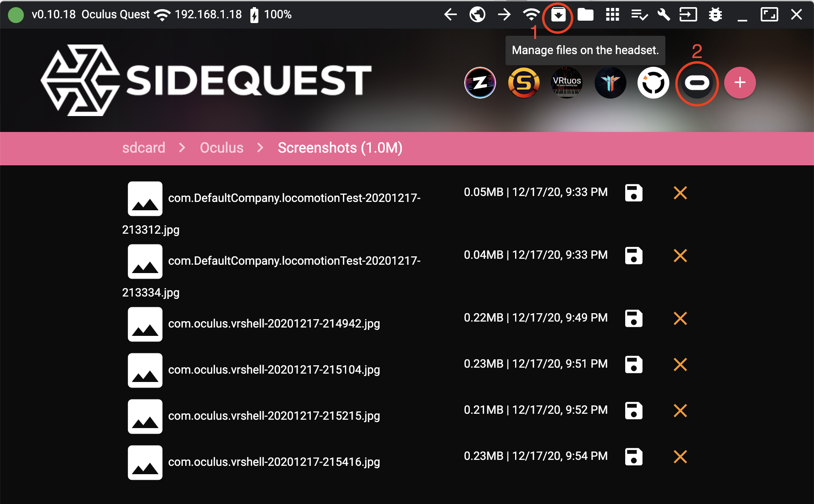
Task: Delete locomotionTest-20201217-213334.jpg
Action: click(x=680, y=256)
